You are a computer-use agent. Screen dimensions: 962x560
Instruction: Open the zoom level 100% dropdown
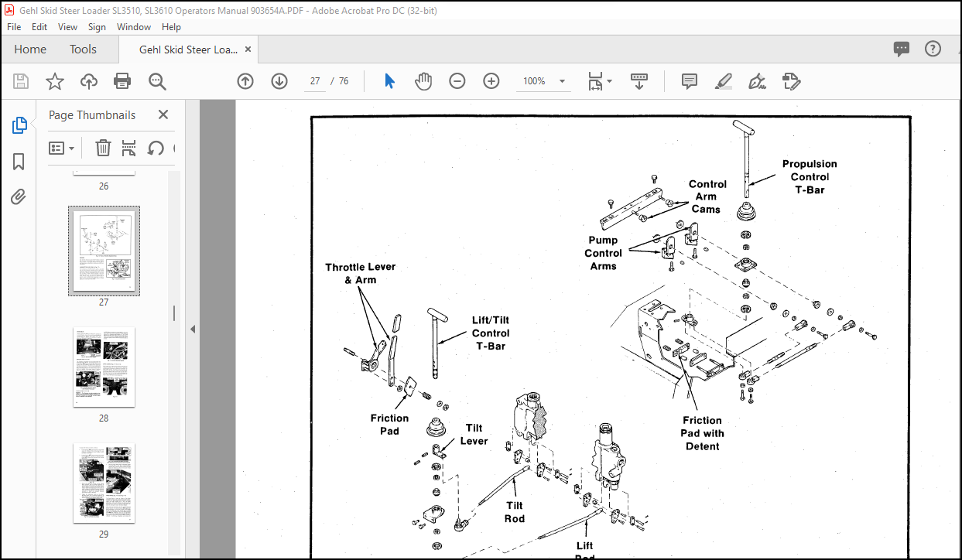click(x=543, y=81)
